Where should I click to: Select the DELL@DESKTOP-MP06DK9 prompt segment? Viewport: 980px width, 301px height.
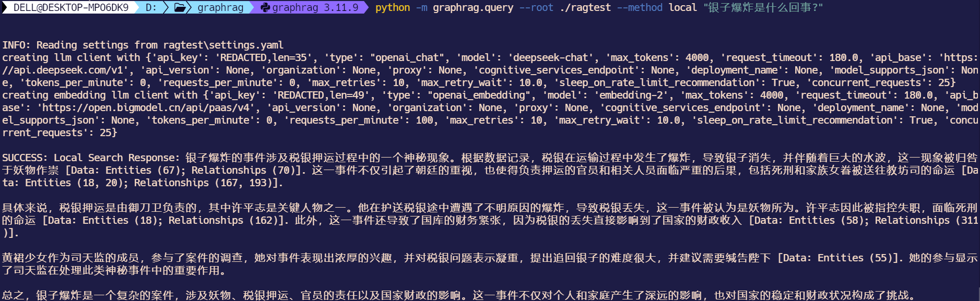(70, 7)
